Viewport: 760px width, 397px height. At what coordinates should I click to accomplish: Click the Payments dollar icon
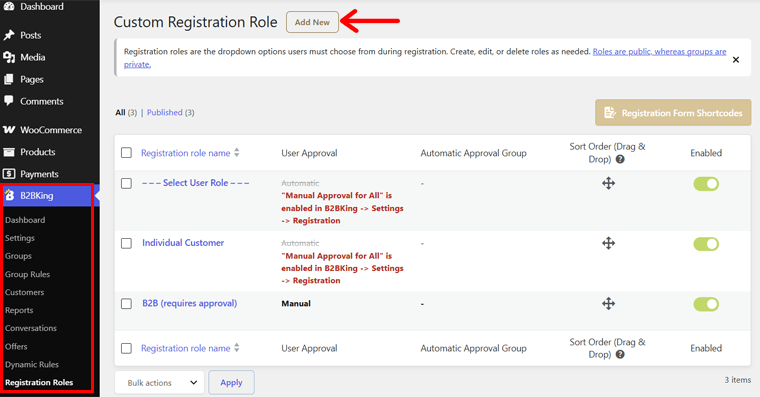pos(9,174)
